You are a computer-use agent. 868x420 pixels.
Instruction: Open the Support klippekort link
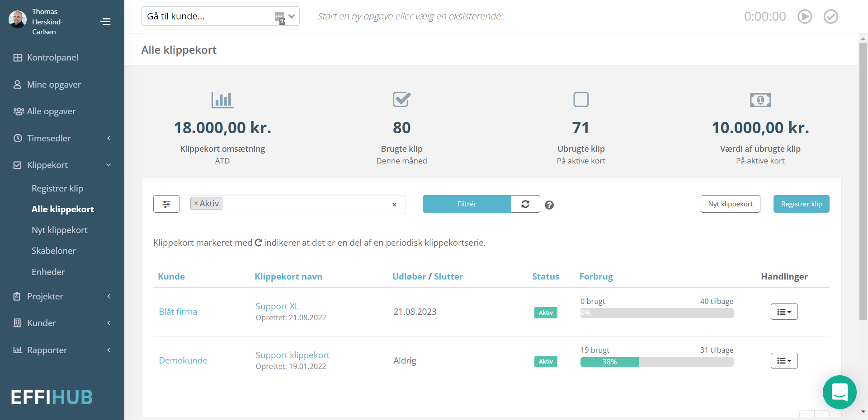tap(292, 355)
